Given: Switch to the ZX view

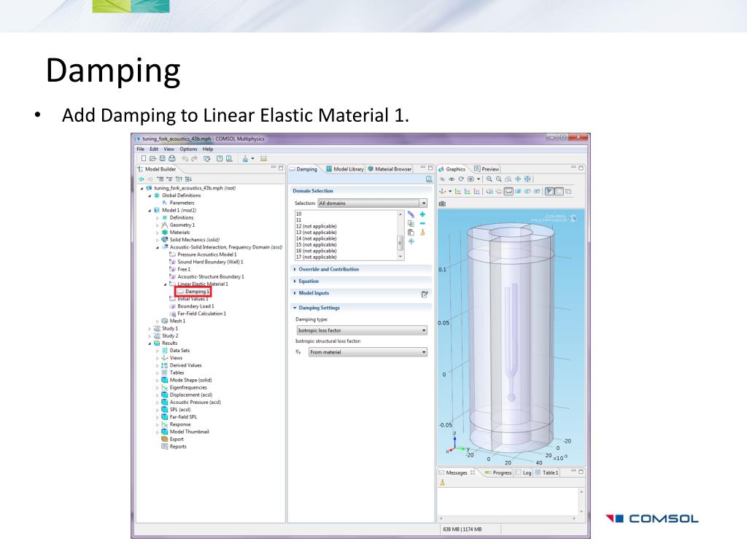Looking at the screenshot, I should [x=477, y=192].
